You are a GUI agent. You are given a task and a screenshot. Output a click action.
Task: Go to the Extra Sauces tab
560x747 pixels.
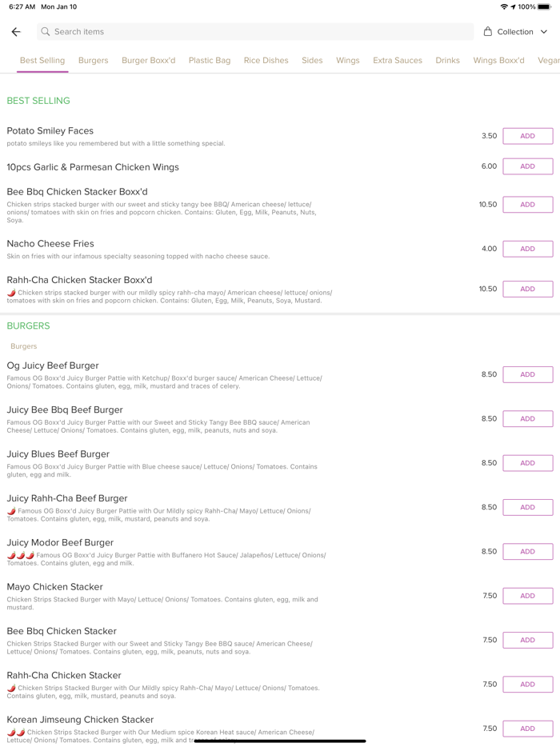click(x=397, y=61)
